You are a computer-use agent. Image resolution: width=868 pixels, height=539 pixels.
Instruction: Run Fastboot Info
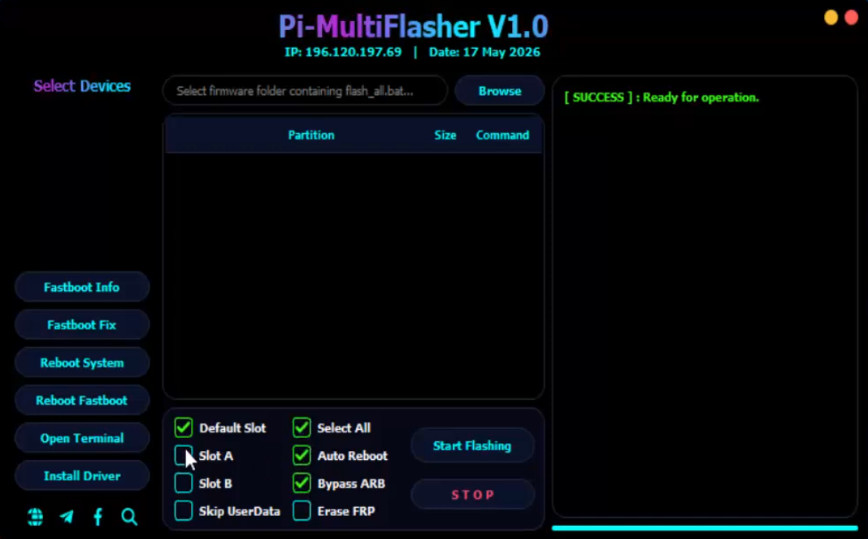[x=82, y=287]
